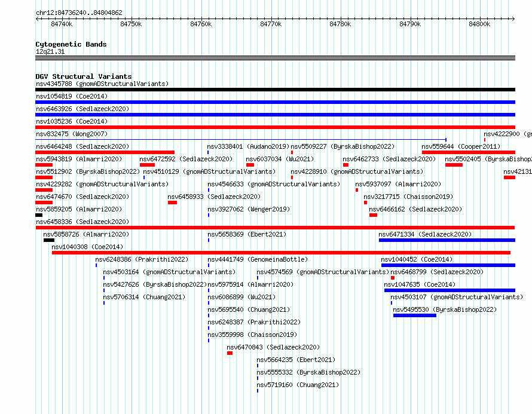This screenshot has height=414, width=532.
Task: Open nsv6086899 (Wu2021) variant
Action: (241, 297)
